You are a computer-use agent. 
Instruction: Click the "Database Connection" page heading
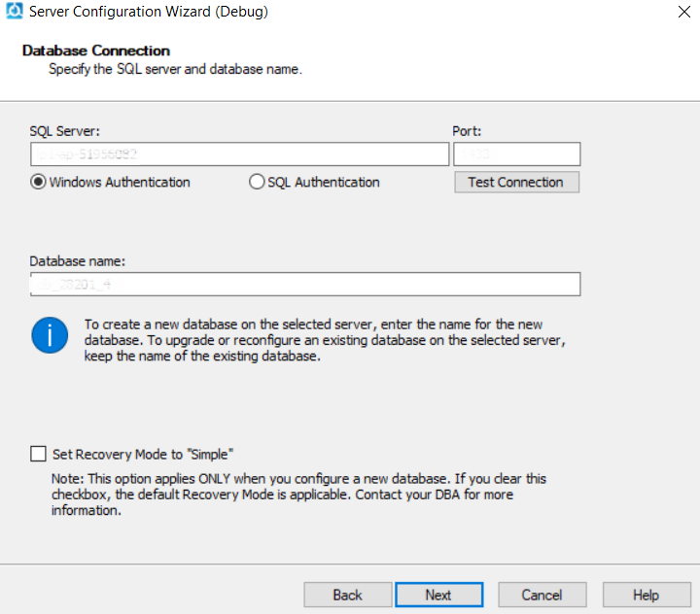pyautogui.click(x=96, y=51)
